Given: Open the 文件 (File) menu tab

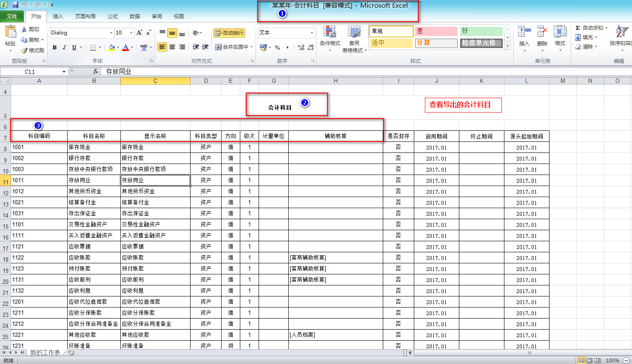Looking at the screenshot, I should pos(12,16).
